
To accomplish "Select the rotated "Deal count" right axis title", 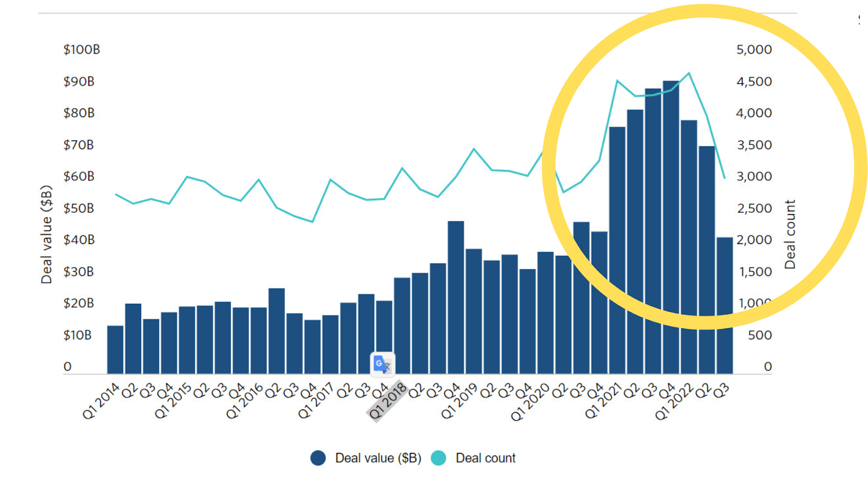I will click(x=790, y=234).
